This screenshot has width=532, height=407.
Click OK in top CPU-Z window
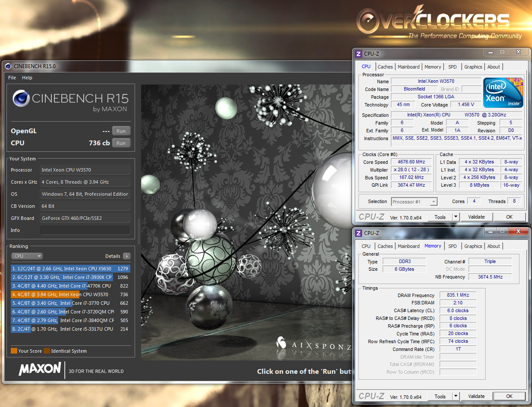[510, 217]
